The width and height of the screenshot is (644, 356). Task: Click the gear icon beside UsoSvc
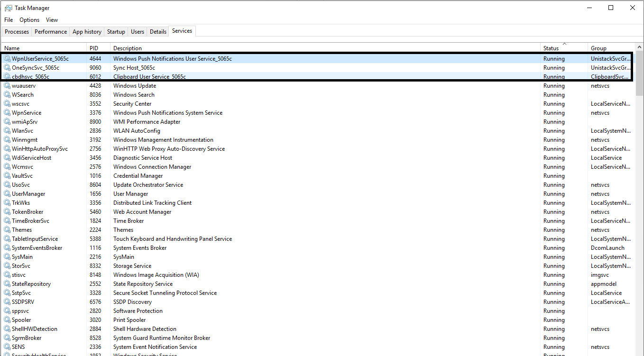click(7, 185)
